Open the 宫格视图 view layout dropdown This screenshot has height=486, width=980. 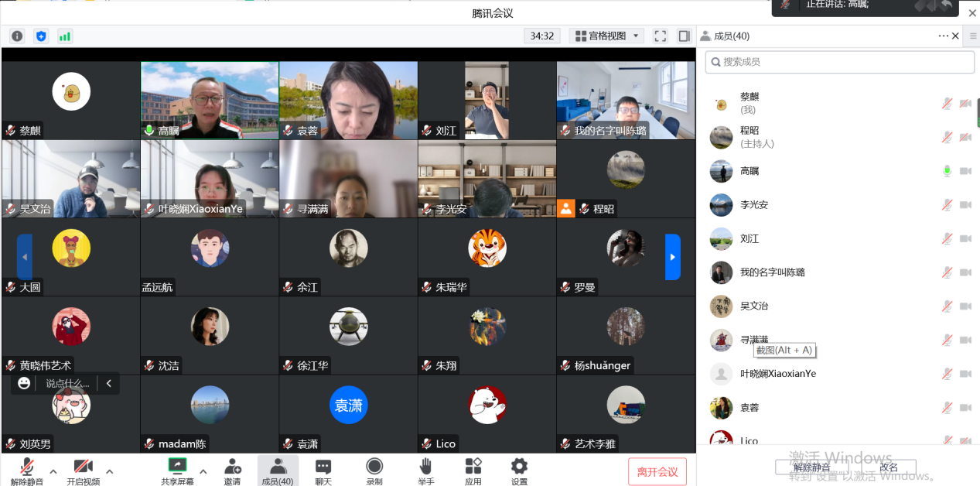606,36
